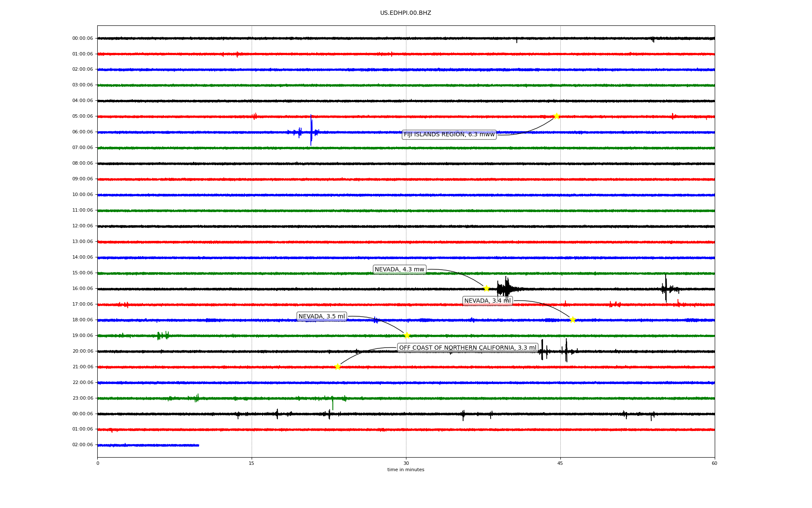The height and width of the screenshot is (508, 812).
Task: Click the Nevada 4.3 mw star marker
Action: pyautogui.click(x=486, y=288)
